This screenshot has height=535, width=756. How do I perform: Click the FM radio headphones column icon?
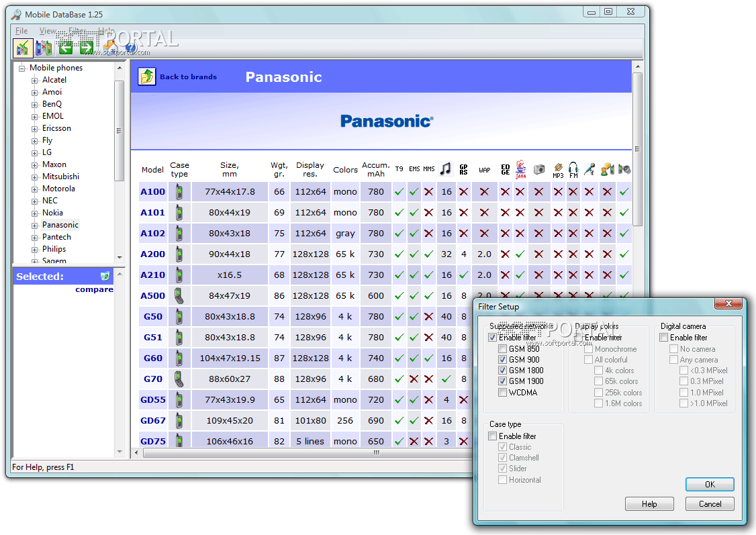click(573, 170)
